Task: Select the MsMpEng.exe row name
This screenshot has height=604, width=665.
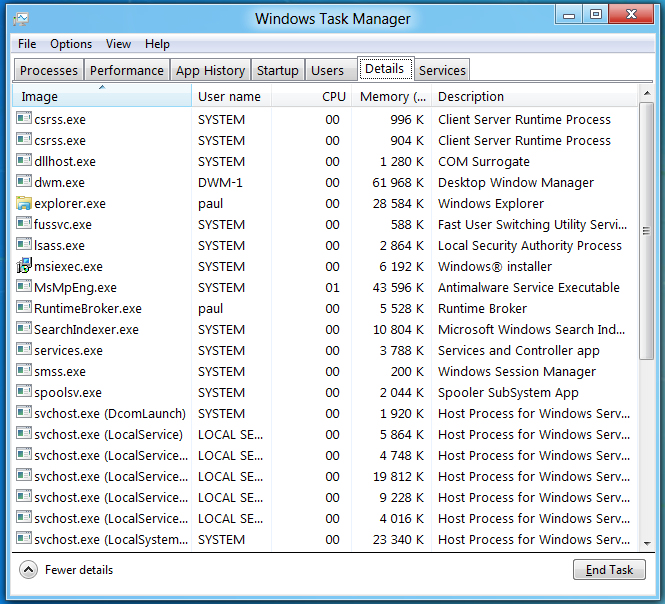Action: tap(75, 288)
